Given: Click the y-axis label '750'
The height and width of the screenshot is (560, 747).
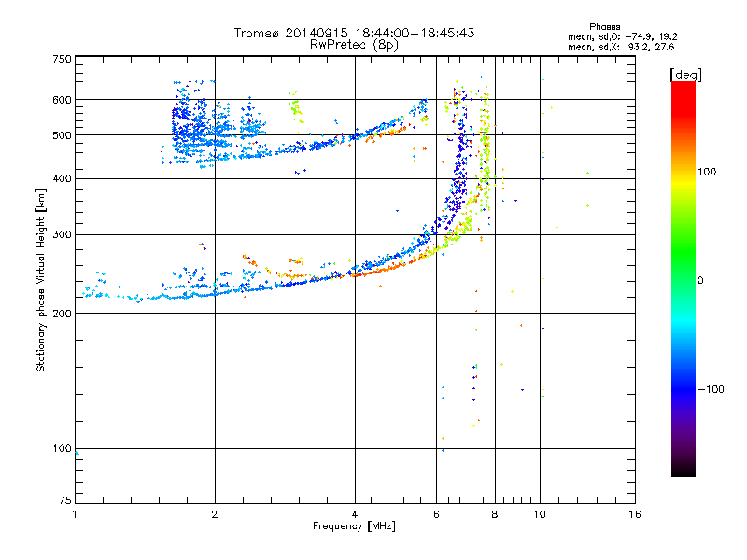Looking at the screenshot, I should point(63,59).
